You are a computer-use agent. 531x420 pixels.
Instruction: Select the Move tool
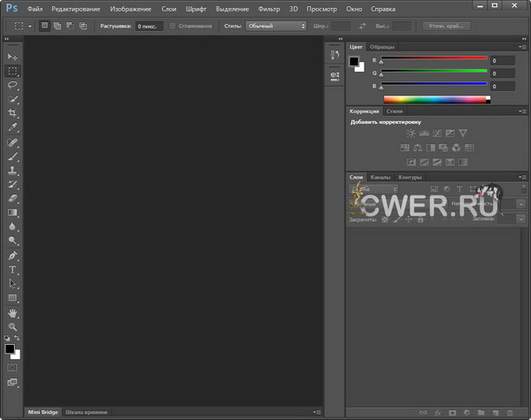[12, 57]
